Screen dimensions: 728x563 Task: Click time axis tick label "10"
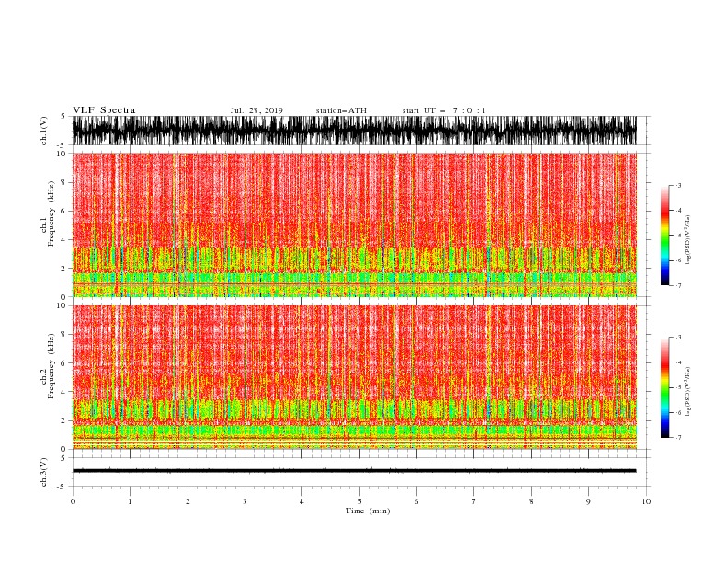tap(646, 501)
